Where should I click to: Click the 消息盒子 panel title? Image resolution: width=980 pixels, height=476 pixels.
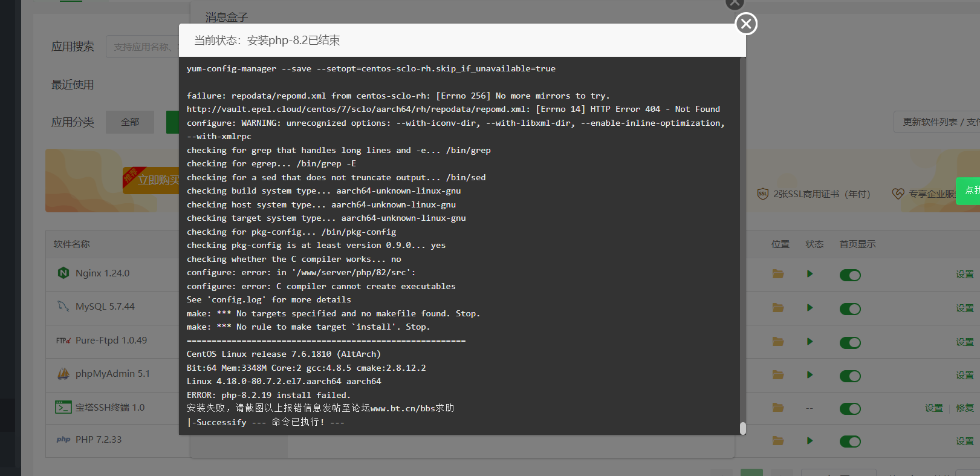[227, 17]
